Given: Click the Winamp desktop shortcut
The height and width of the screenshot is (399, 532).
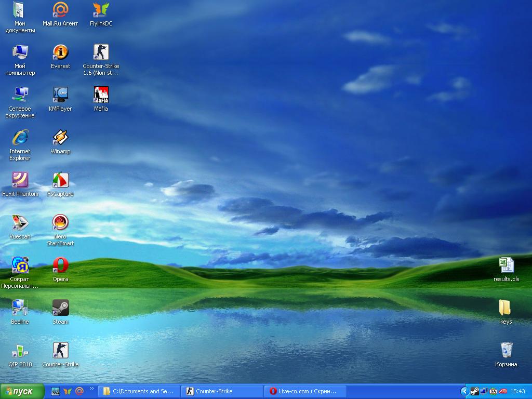Looking at the screenshot, I should [x=60, y=138].
